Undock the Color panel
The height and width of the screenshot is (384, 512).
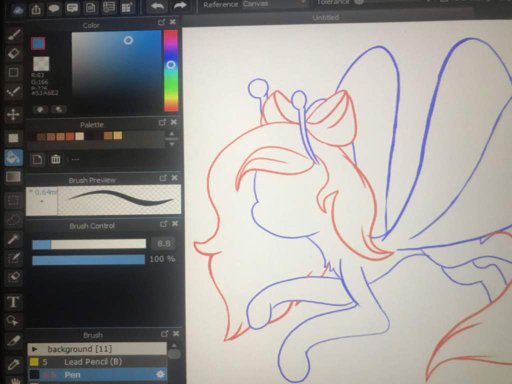pyautogui.click(x=161, y=22)
